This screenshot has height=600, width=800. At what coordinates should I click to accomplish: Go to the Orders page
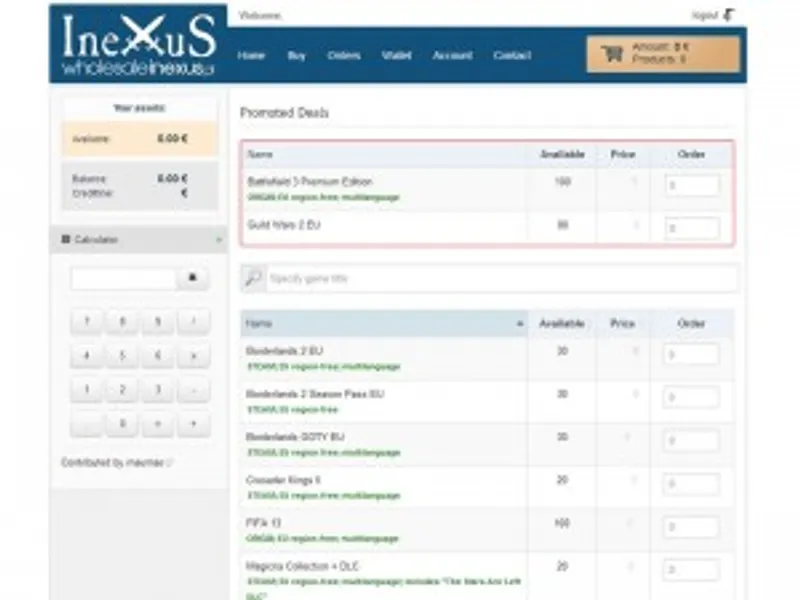(344, 56)
